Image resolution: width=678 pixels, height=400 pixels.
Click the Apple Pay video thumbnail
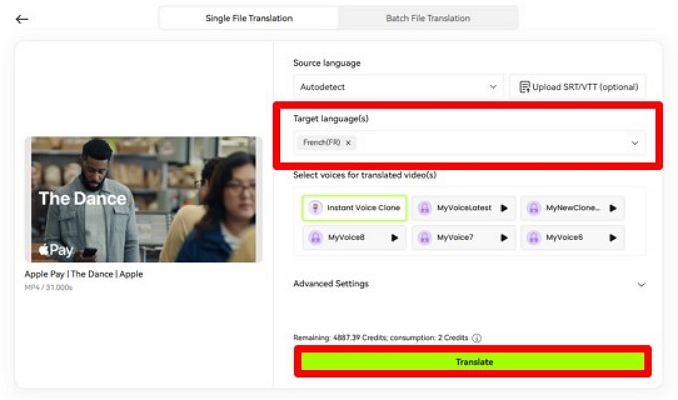pyautogui.click(x=144, y=199)
